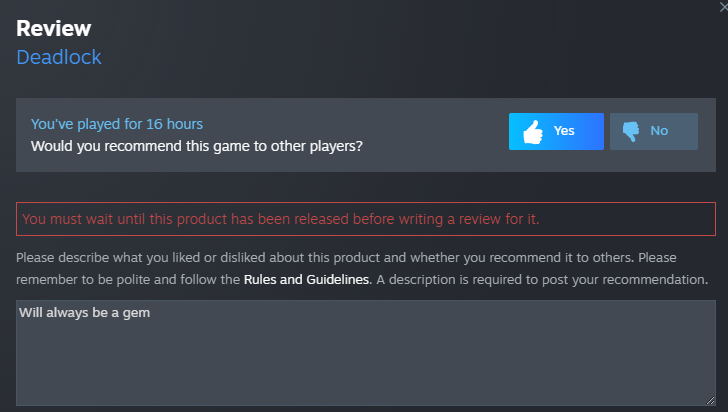Close the review dialog with the X

click(x=723, y=6)
